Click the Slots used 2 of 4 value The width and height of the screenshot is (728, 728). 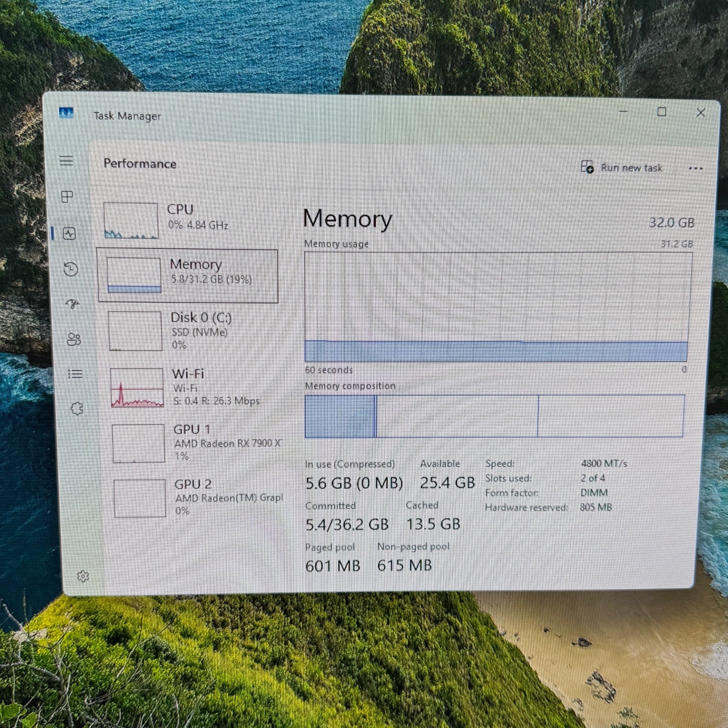click(x=593, y=478)
